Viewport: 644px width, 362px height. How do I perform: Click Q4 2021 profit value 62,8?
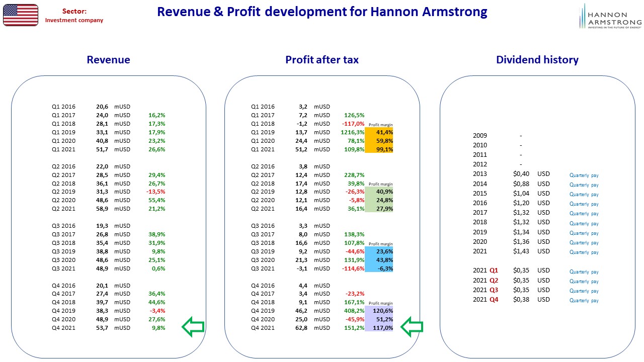(302, 328)
